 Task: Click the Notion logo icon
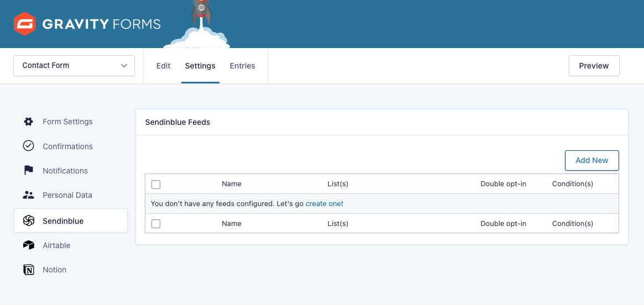[28, 270]
